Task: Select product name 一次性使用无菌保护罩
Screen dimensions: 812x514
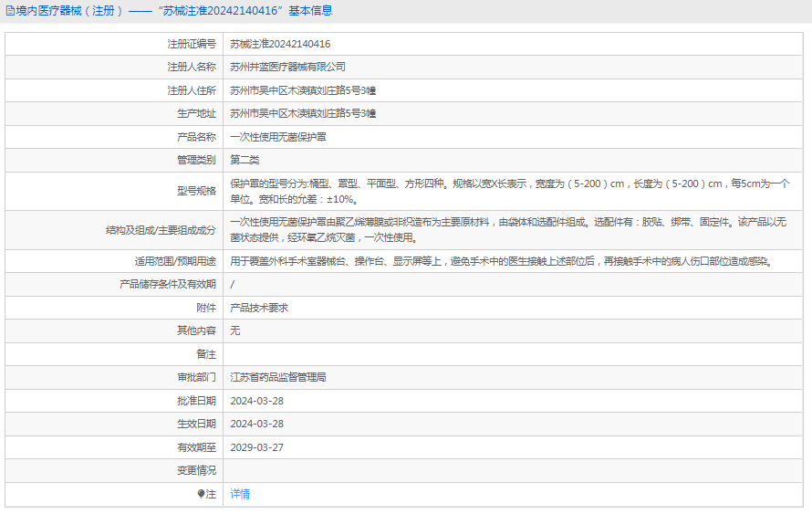Action: (278, 137)
